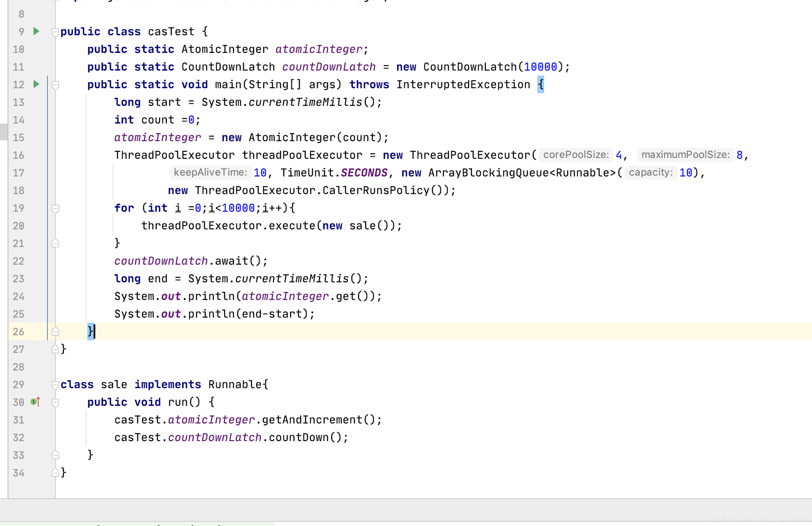
Task: Click the capacity parameter hint
Action: point(651,173)
